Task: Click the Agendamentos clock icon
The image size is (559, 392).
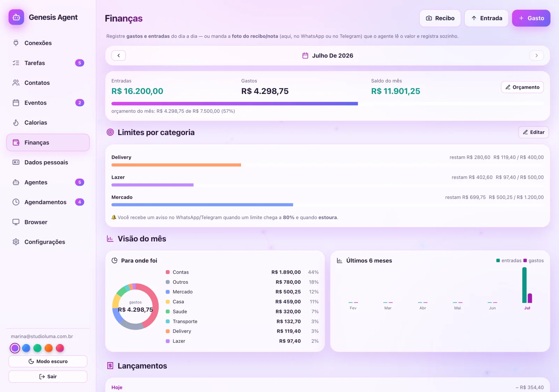Action: pyautogui.click(x=16, y=202)
